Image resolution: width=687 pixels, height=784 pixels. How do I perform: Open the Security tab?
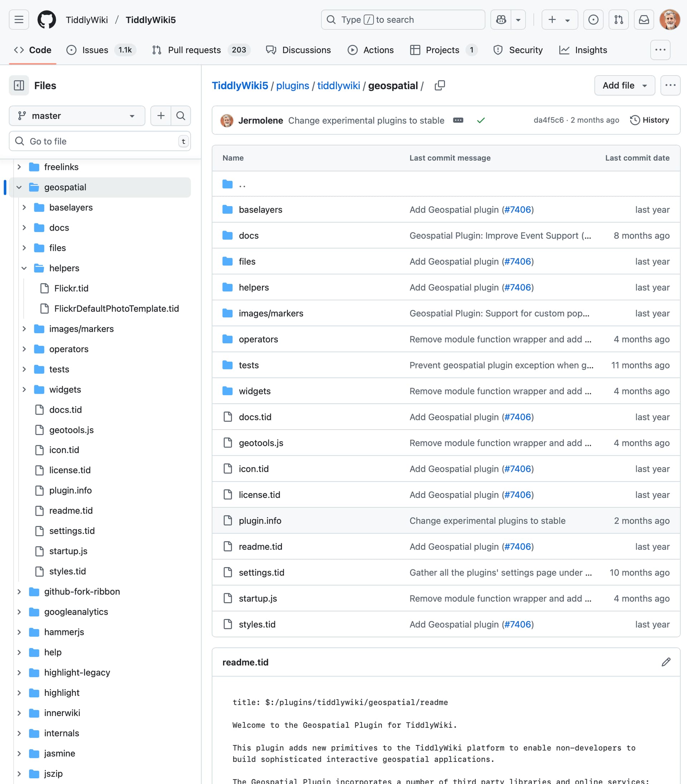[x=518, y=50]
